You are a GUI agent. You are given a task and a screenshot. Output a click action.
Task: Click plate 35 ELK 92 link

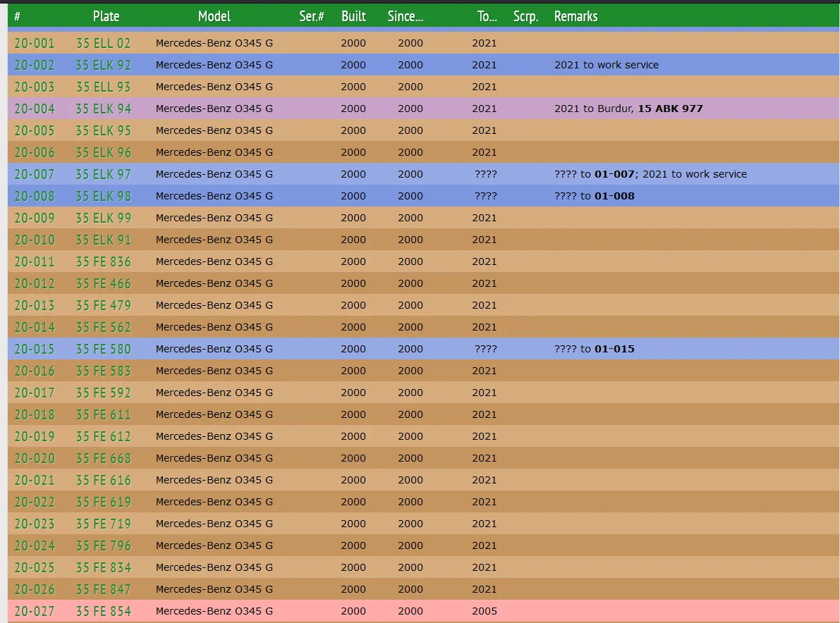[x=103, y=65]
